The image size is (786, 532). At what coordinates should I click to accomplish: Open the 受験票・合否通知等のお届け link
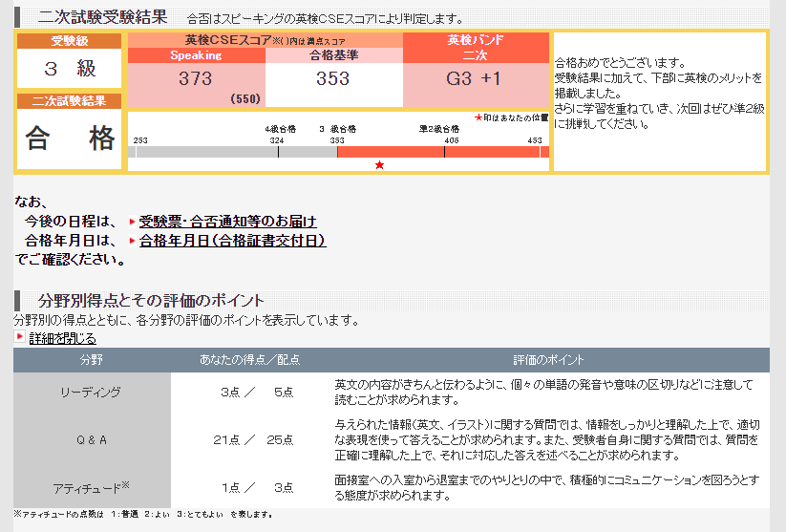click(x=227, y=222)
